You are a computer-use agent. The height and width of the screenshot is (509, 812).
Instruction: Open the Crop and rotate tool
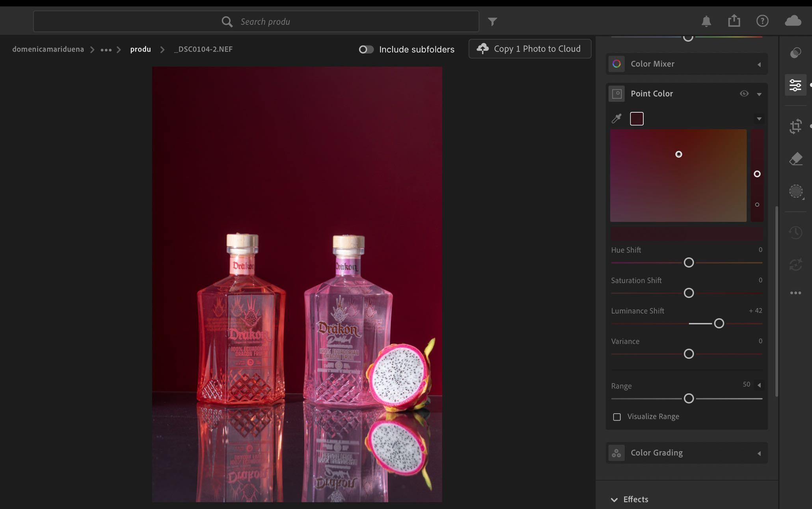point(795,126)
